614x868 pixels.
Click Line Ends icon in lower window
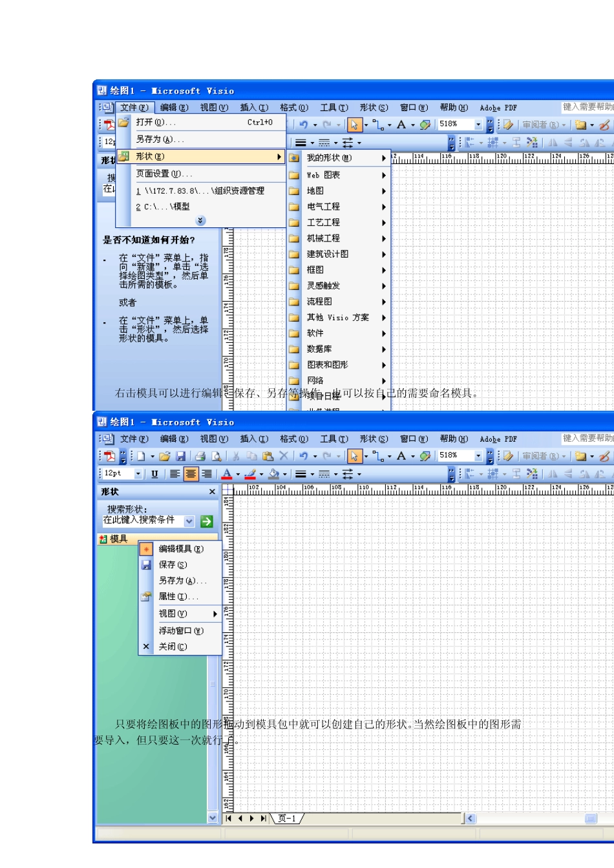[x=348, y=474]
